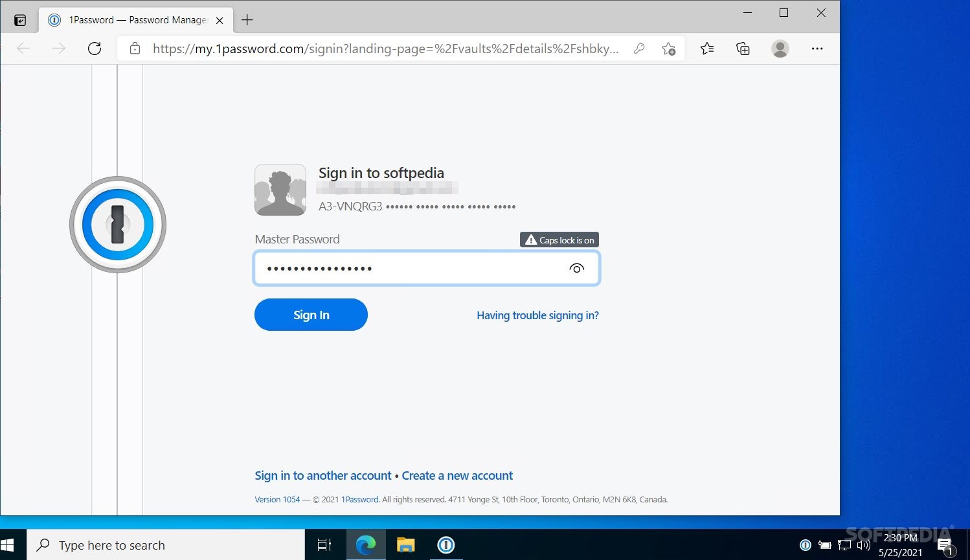Click the Secret Key text A3-VNQRG3
The height and width of the screenshot is (560, 970).
click(350, 207)
